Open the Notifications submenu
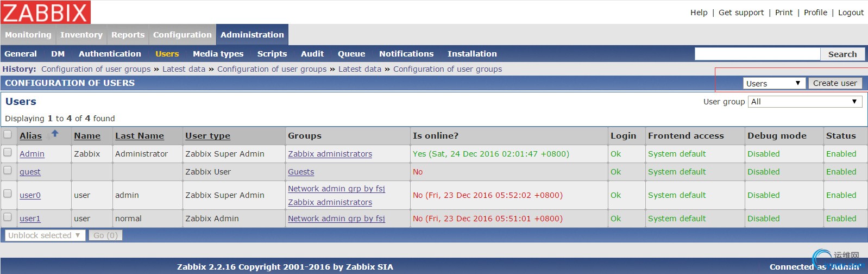The width and height of the screenshot is (868, 274). pos(406,54)
